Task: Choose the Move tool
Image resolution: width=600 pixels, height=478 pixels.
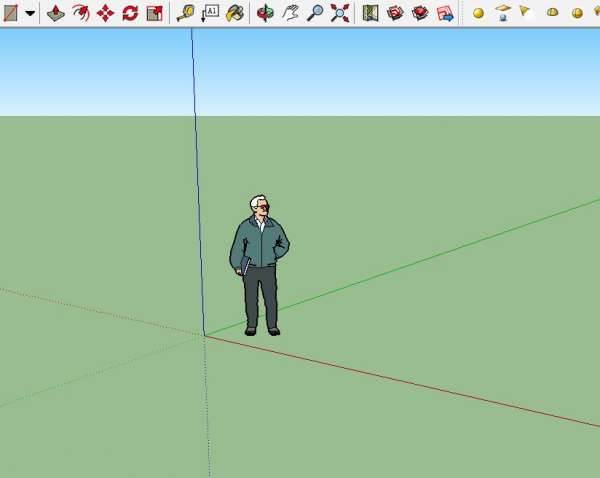Action: 105,13
